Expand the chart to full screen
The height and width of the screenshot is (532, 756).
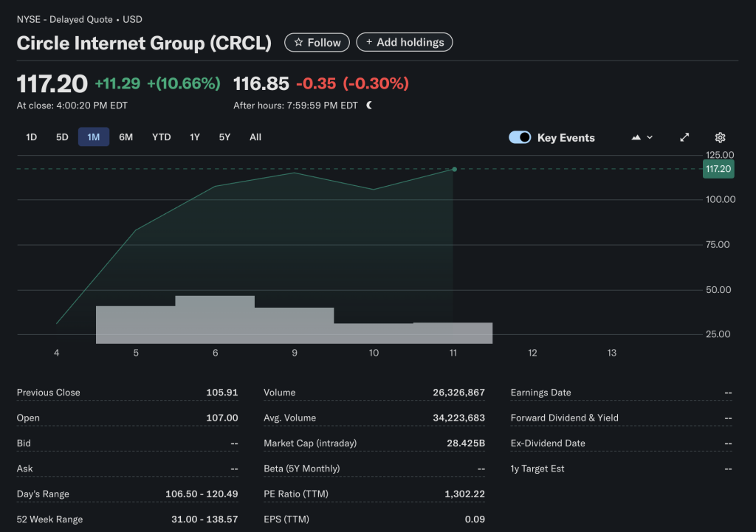[x=684, y=137]
